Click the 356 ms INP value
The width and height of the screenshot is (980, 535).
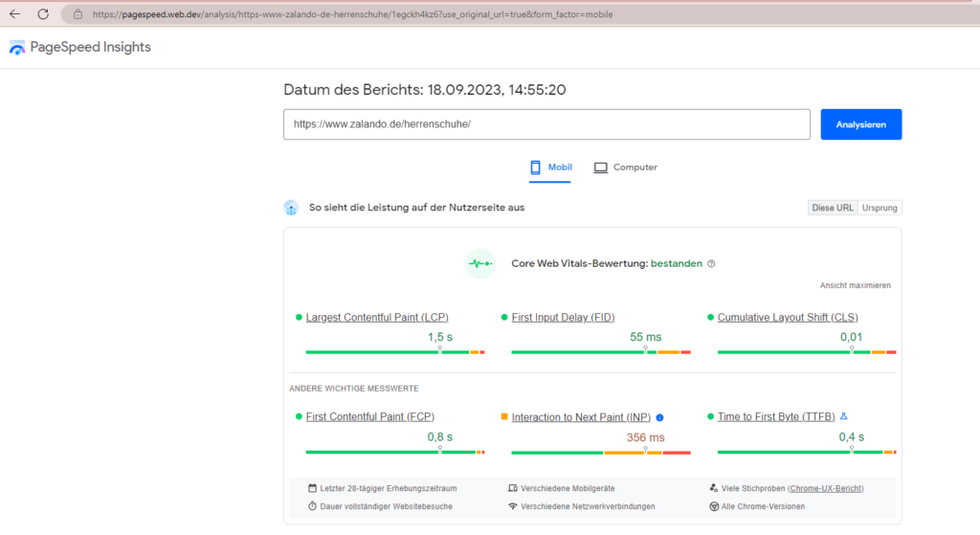pos(646,437)
